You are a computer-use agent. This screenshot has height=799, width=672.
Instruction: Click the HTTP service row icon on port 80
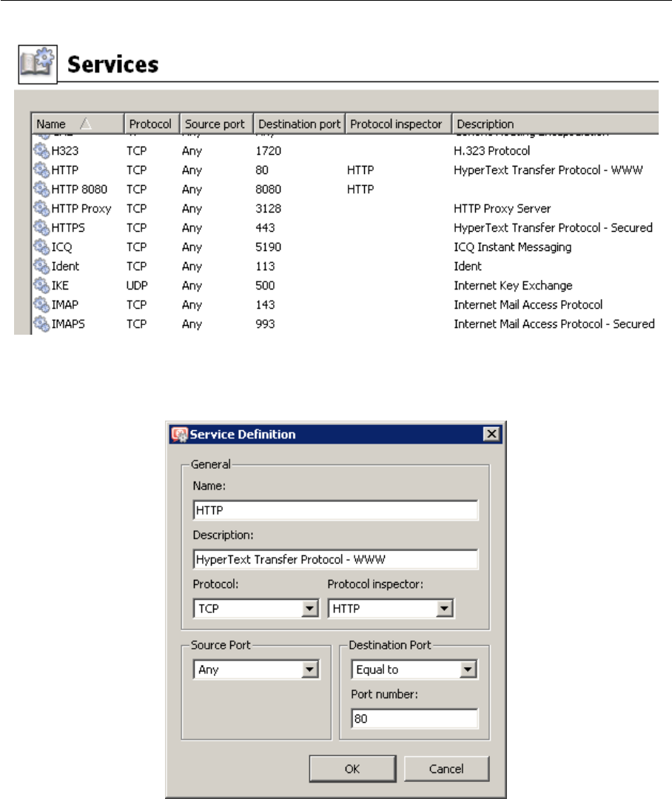[41, 170]
